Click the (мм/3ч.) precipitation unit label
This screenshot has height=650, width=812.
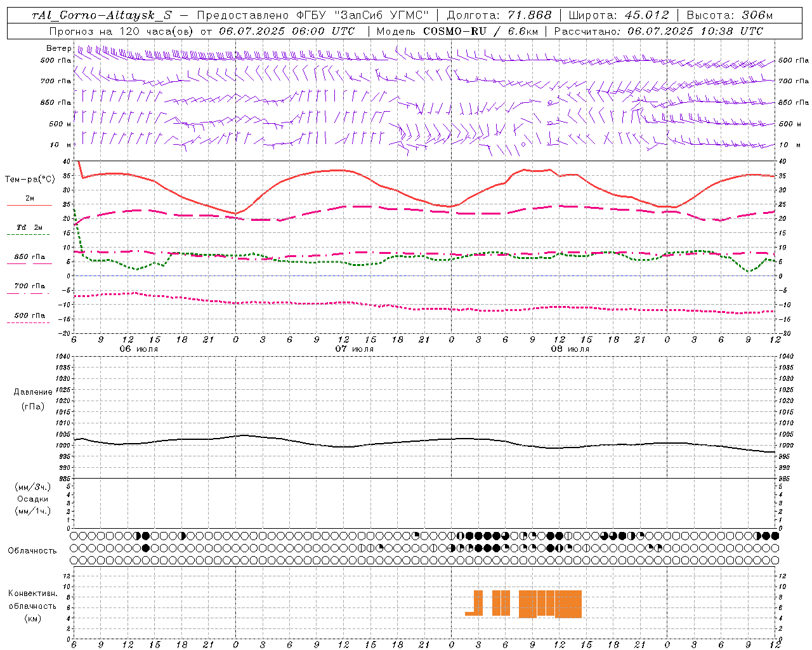click(x=33, y=487)
